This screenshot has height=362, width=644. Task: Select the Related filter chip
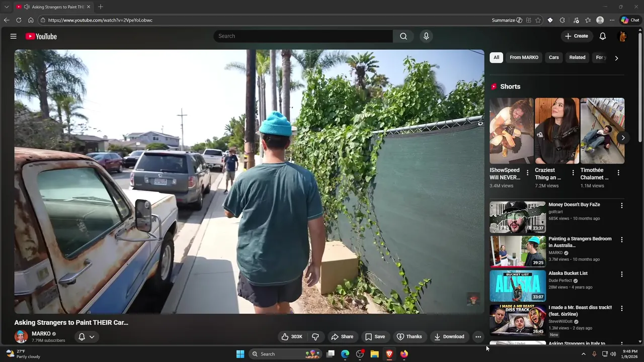tap(577, 57)
